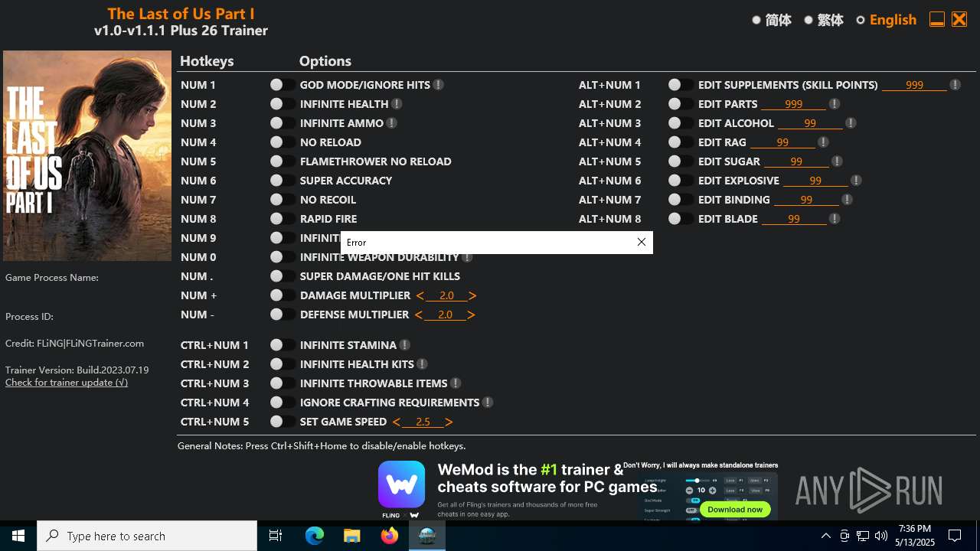Click the info icon beside Ignore Crafting Requirements

click(x=488, y=403)
